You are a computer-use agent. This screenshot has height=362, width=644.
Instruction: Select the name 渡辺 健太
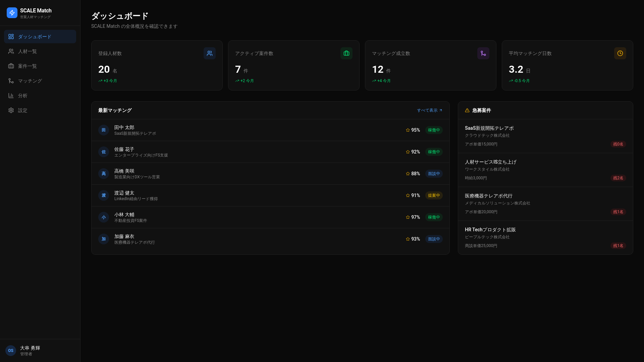point(124,193)
